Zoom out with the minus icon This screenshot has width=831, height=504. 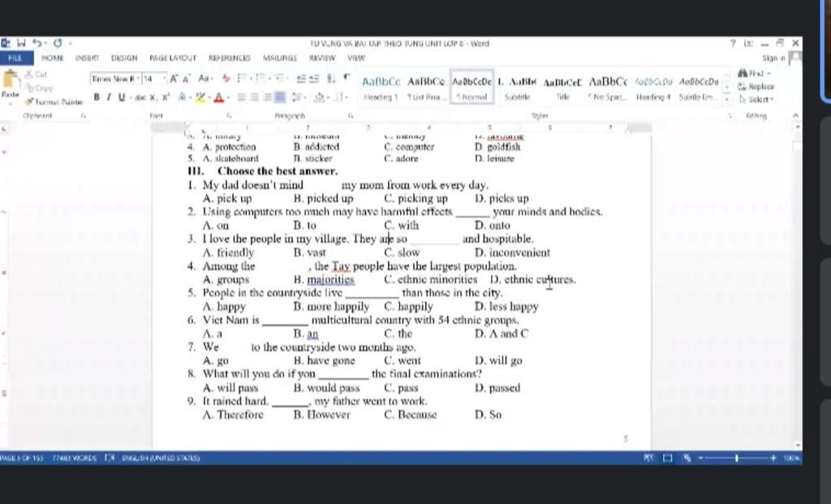point(701,458)
